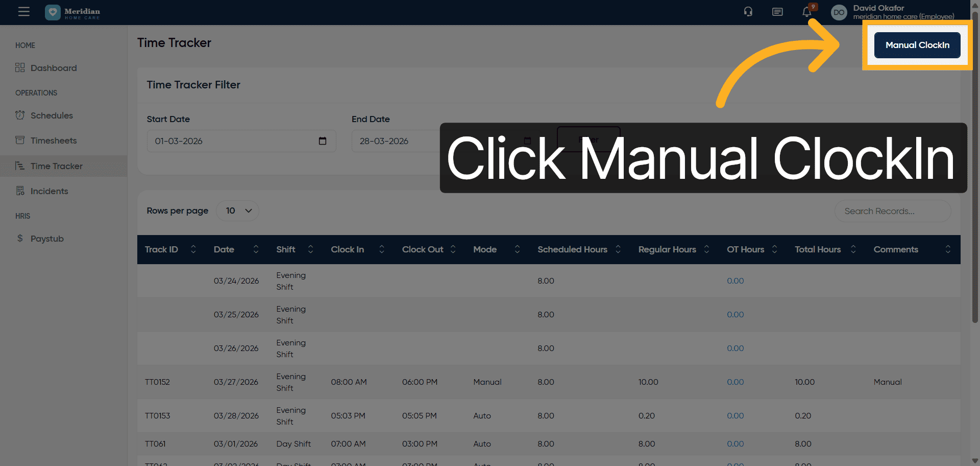Click the Search Records input field
This screenshot has width=980, height=466.
click(892, 211)
